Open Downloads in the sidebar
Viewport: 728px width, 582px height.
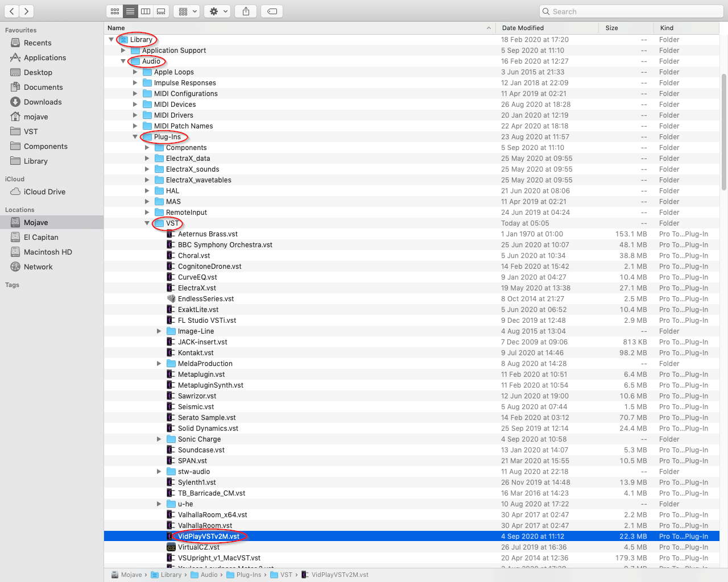pyautogui.click(x=43, y=102)
